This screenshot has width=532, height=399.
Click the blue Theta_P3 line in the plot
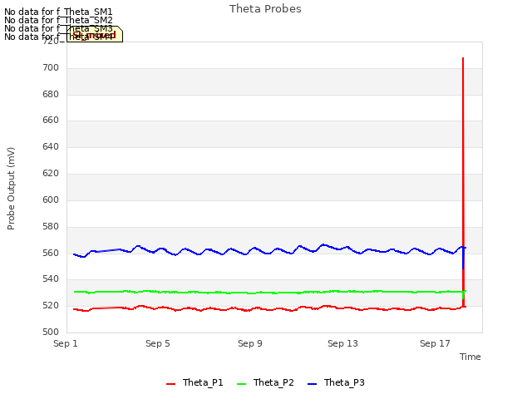pyautogui.click(x=272, y=251)
